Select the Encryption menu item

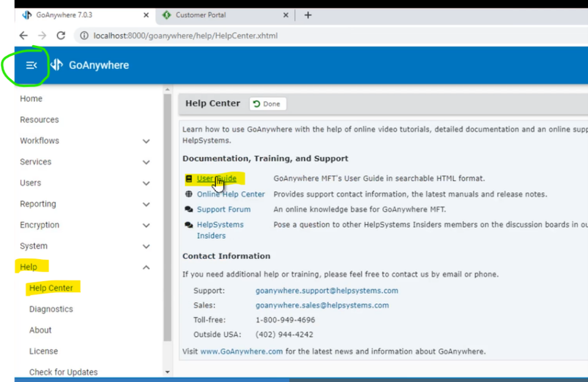coord(39,225)
